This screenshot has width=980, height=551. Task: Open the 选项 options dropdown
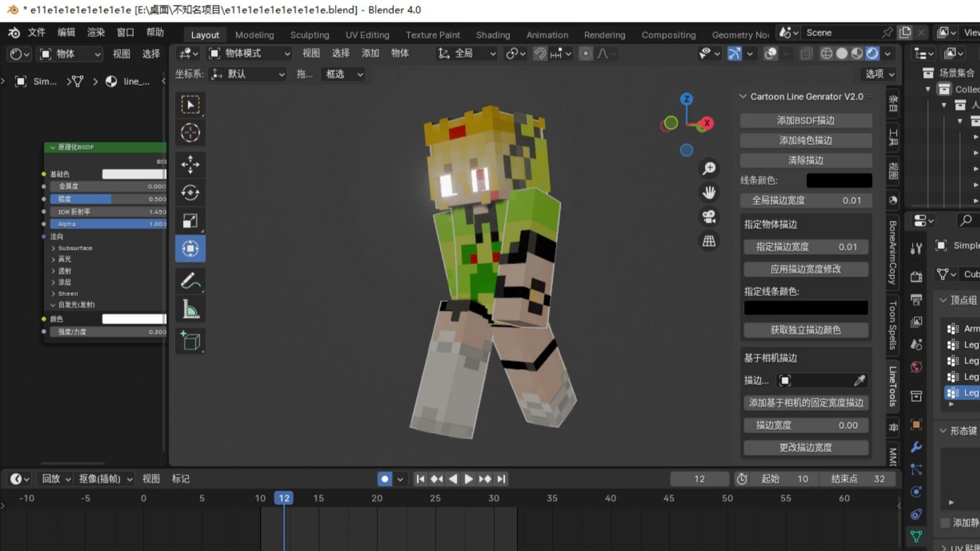[x=879, y=74]
